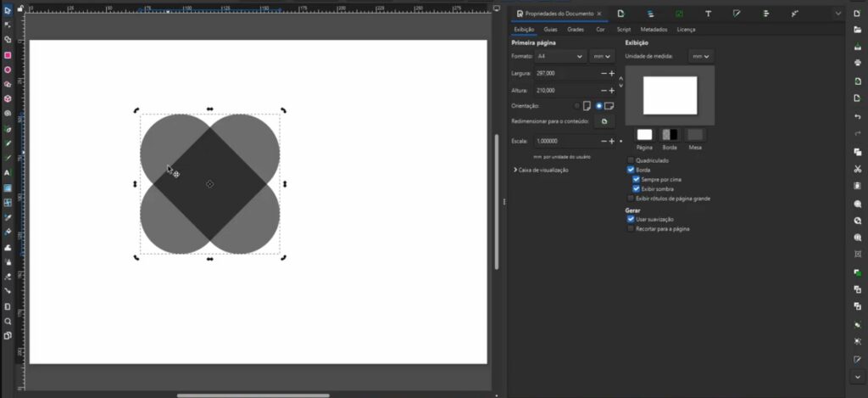Image resolution: width=868 pixels, height=398 pixels.
Task: Select the Rectangle tool in the toolbox
Action: 8,54
